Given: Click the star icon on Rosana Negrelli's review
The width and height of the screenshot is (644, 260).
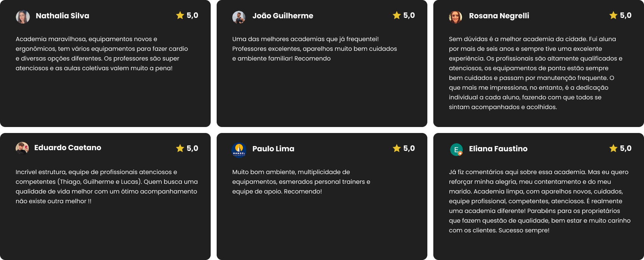Looking at the screenshot, I should [613, 15].
